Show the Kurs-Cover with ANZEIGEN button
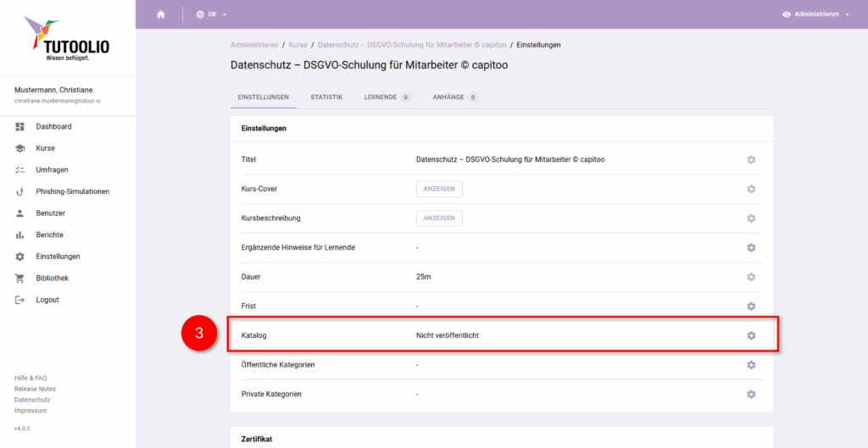The width and height of the screenshot is (868, 448). (438, 189)
